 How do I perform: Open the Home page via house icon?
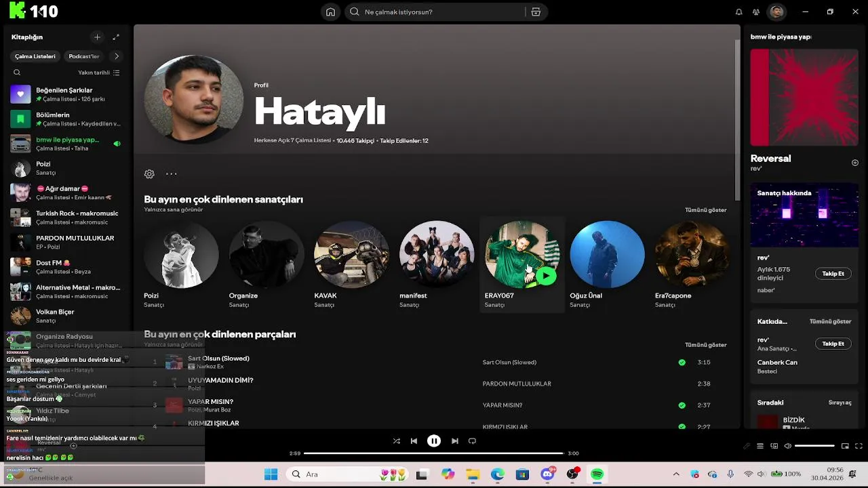[330, 12]
